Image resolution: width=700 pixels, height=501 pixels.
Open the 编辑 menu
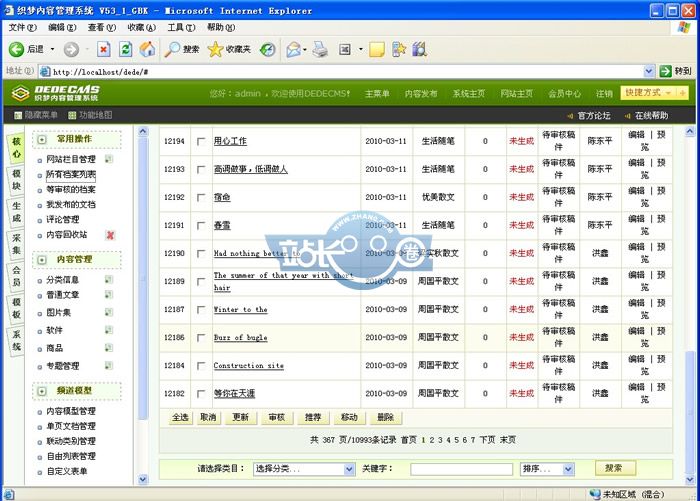[62, 27]
